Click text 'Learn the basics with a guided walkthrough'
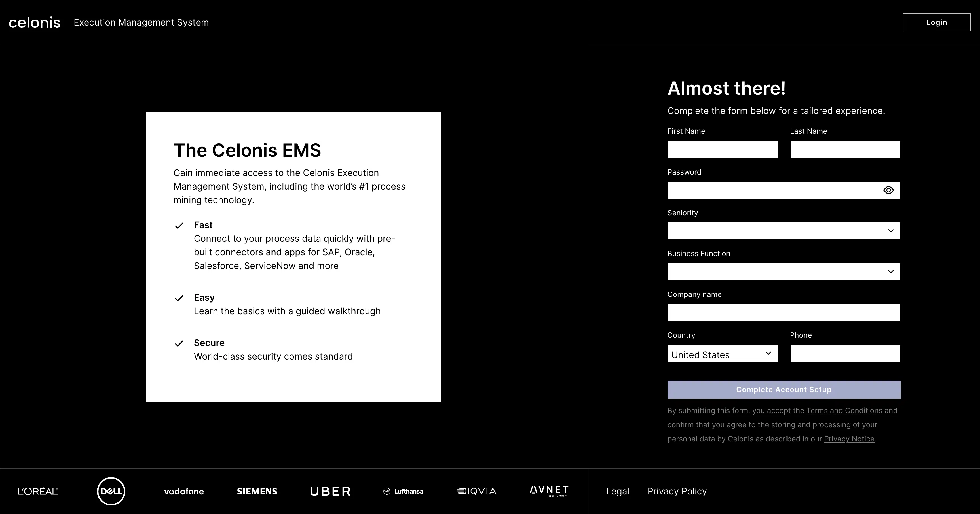The width and height of the screenshot is (980, 514). click(x=287, y=311)
